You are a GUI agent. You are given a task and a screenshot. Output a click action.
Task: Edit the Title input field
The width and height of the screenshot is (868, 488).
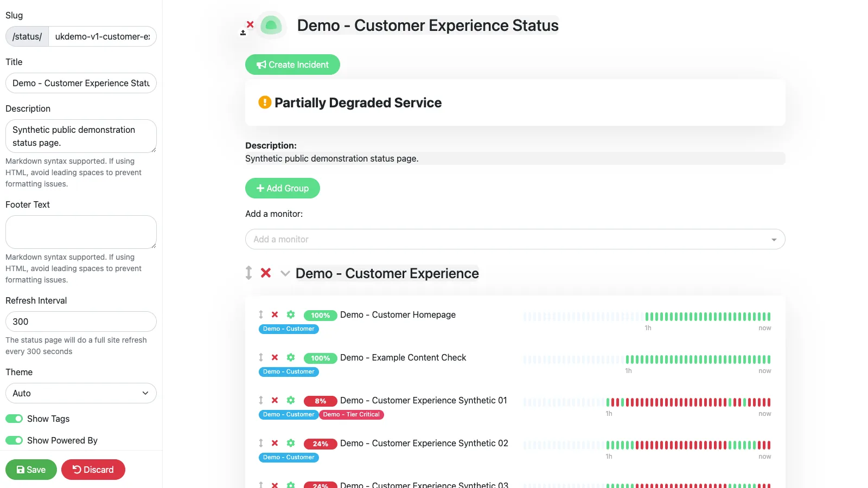[81, 83]
